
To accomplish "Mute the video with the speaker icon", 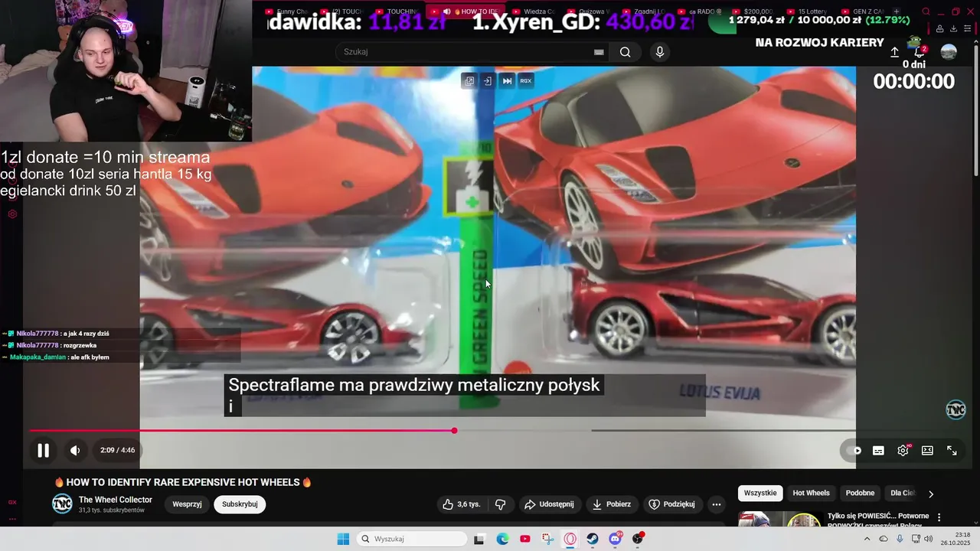I will [x=75, y=451].
